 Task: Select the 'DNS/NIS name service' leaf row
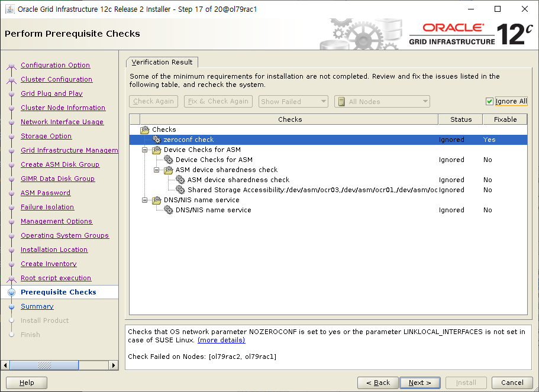328,210
